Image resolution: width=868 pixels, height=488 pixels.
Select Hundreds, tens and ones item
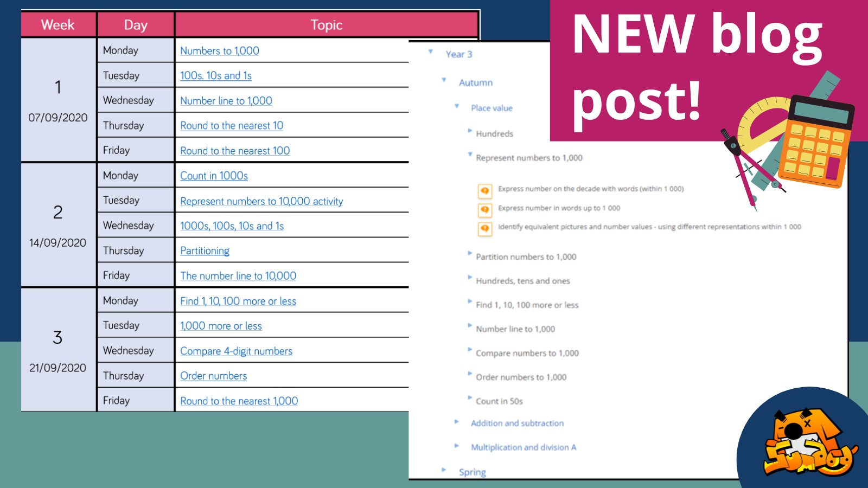pyautogui.click(x=523, y=281)
